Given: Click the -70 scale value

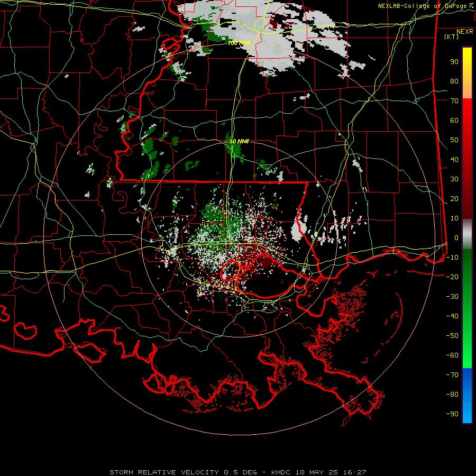Looking at the screenshot, I should click(x=452, y=375).
